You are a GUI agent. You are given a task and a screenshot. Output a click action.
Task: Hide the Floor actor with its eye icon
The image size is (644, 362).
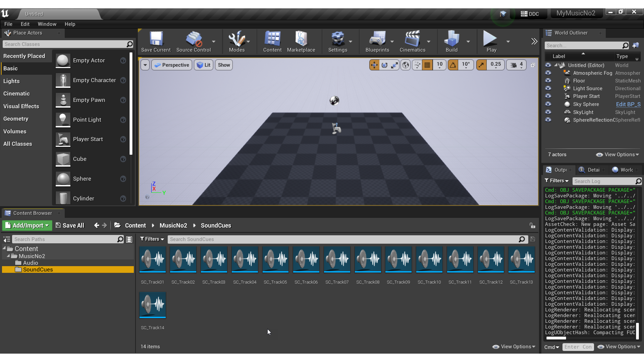click(x=548, y=81)
